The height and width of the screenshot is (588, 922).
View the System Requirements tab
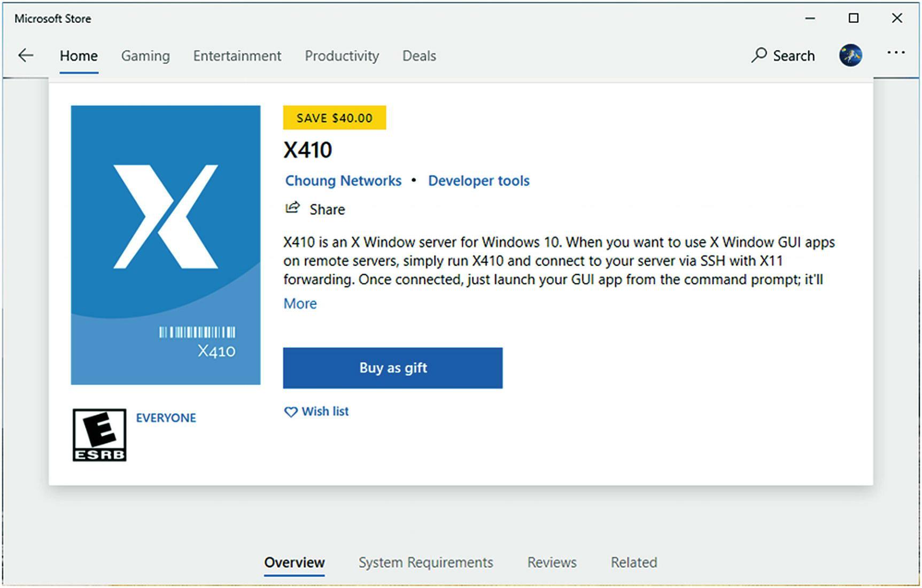[x=426, y=563]
